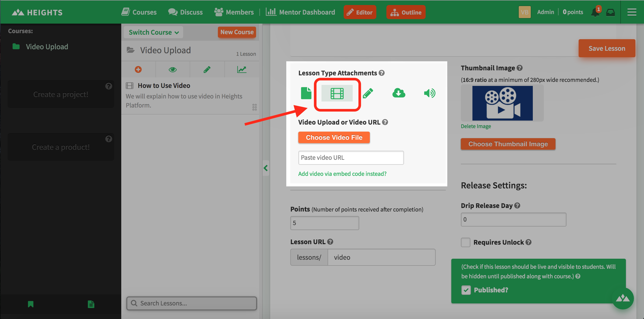Viewport: 644px width, 319px height.
Task: Open help for Create a product
Action: click(109, 139)
